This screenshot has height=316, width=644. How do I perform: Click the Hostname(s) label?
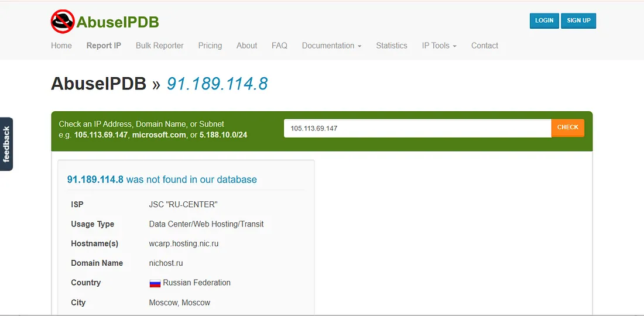(94, 244)
